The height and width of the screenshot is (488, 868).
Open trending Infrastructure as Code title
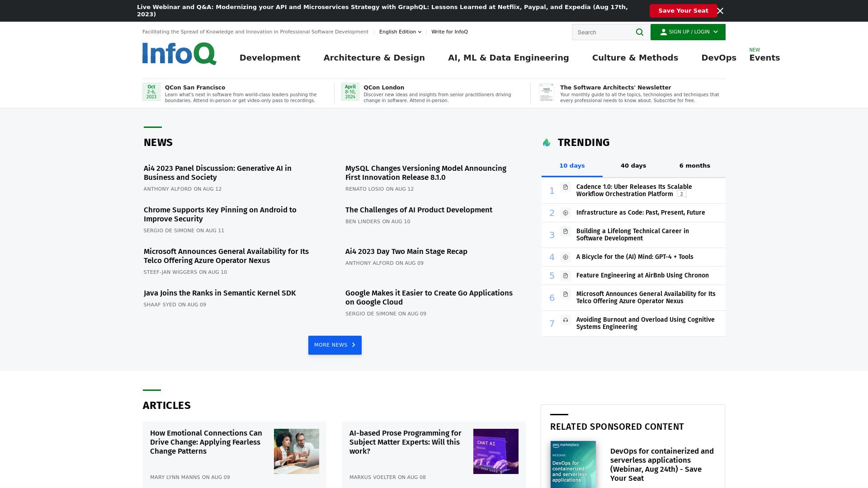[641, 213]
